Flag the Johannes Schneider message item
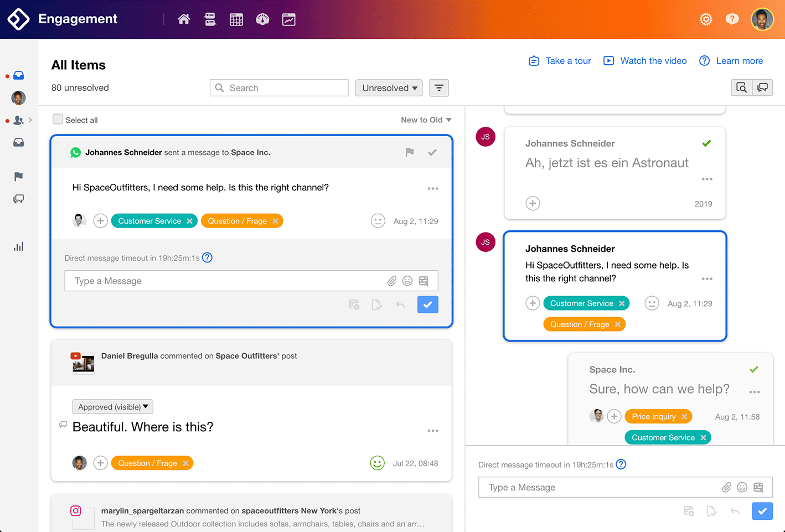785x532 pixels. [x=410, y=152]
